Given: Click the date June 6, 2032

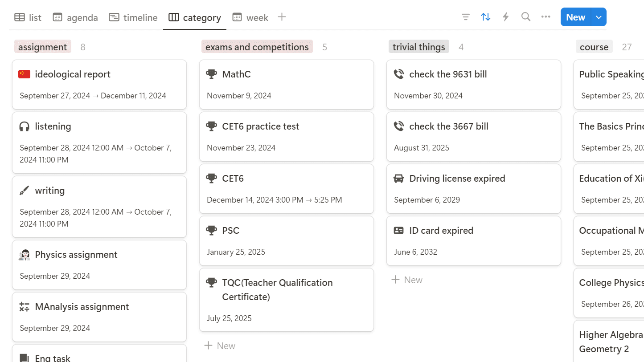Looking at the screenshot, I should click(415, 252).
